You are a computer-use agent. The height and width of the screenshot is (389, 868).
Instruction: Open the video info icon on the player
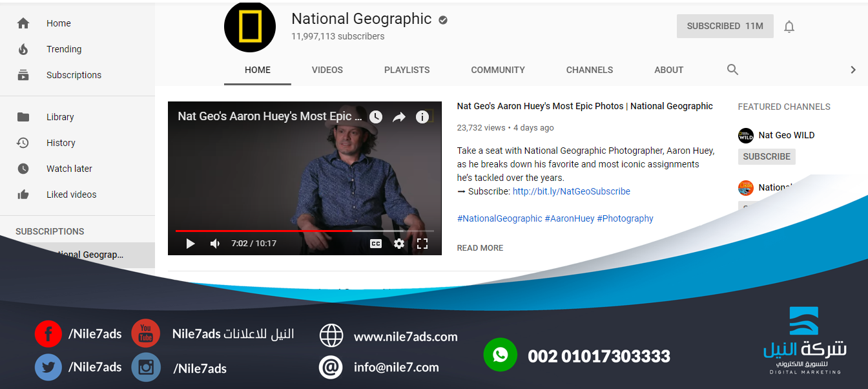(x=422, y=117)
